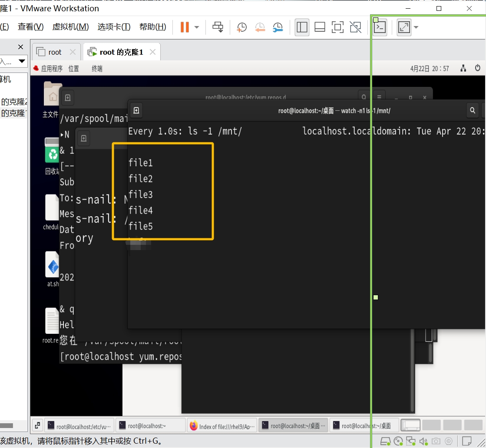
Task: Open the root.re text file desktop icon
Action: 51,326
